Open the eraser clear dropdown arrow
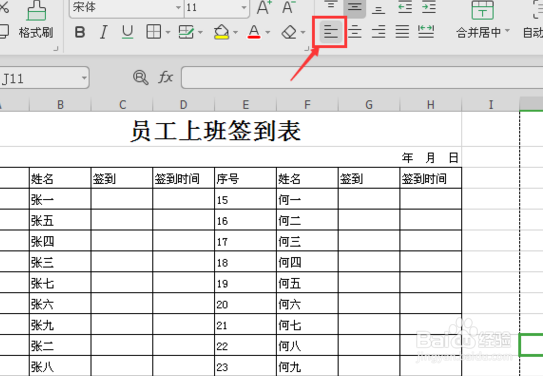The height and width of the screenshot is (376, 543). tap(303, 33)
